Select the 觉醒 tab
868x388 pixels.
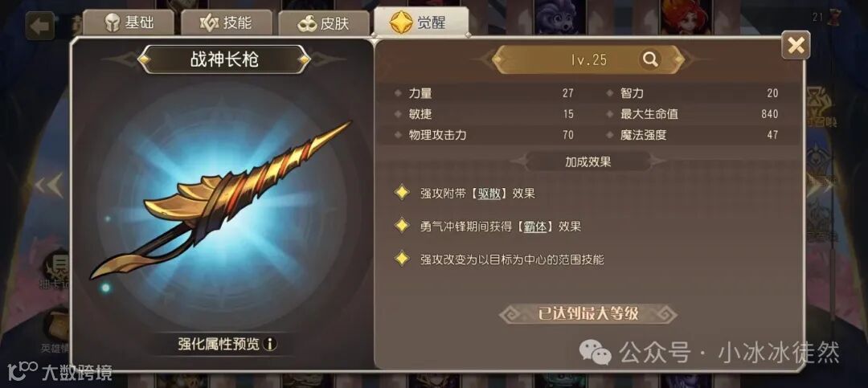(x=420, y=22)
